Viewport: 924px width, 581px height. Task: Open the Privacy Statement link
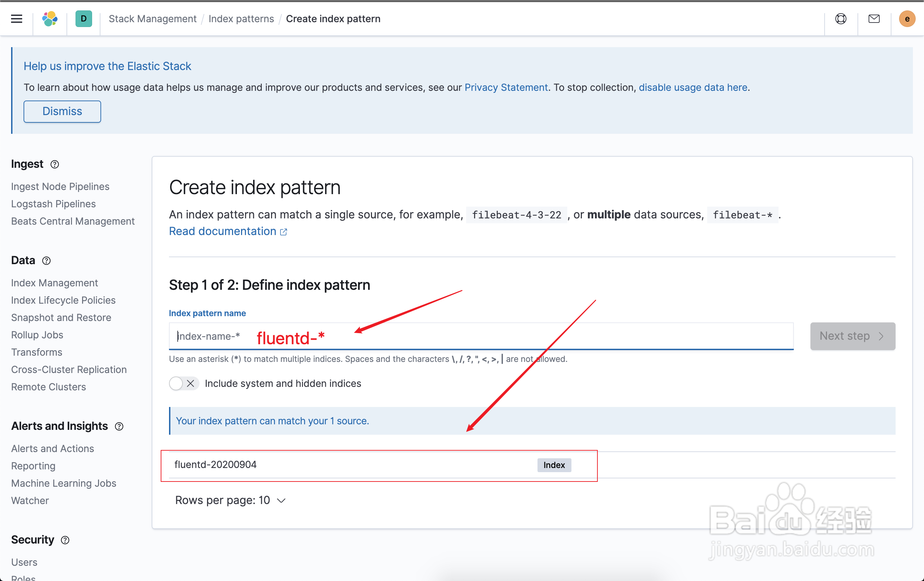tap(506, 88)
